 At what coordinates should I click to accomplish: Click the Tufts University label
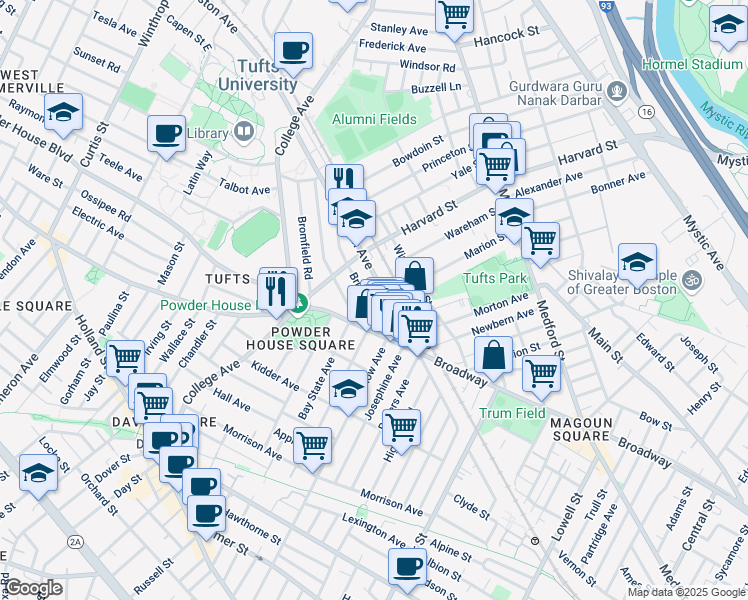258,75
